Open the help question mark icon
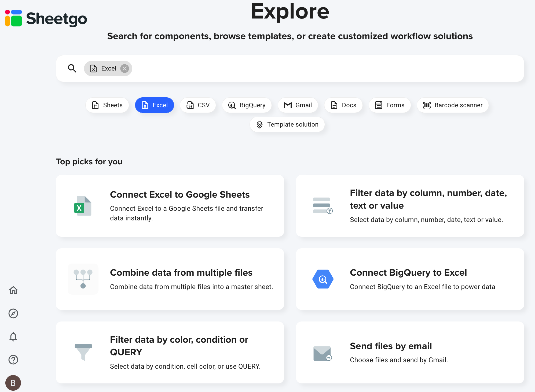Viewport: 535px width, 392px height. (x=13, y=360)
